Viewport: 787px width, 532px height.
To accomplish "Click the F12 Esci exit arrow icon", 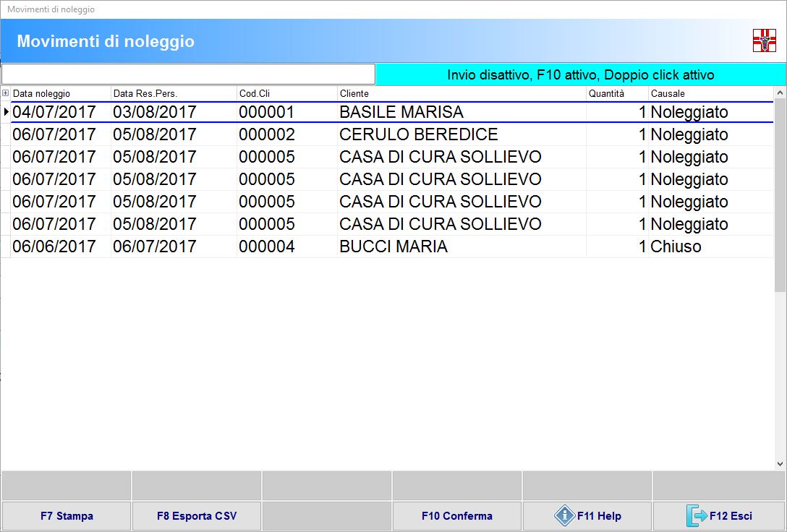I will click(696, 515).
